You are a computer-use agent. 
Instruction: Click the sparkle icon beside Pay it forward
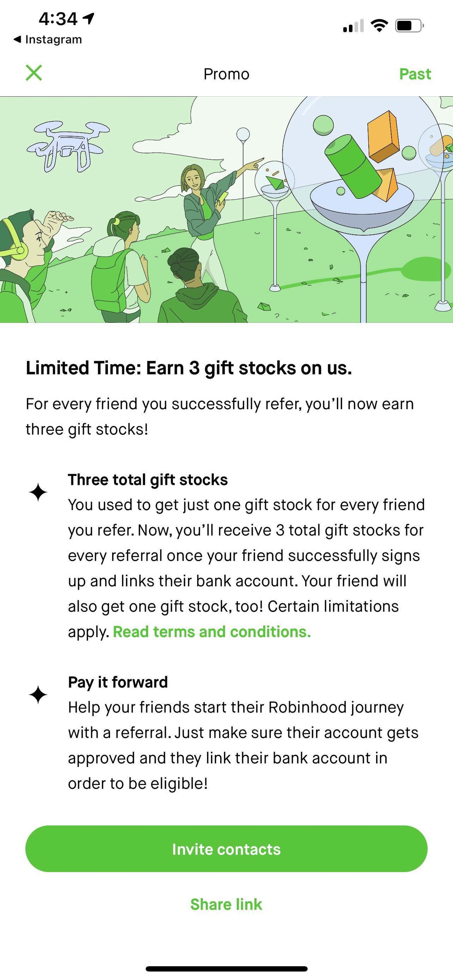coord(38,695)
